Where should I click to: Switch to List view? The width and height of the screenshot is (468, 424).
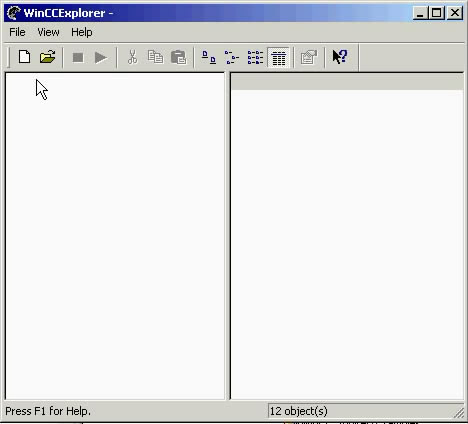[255, 57]
